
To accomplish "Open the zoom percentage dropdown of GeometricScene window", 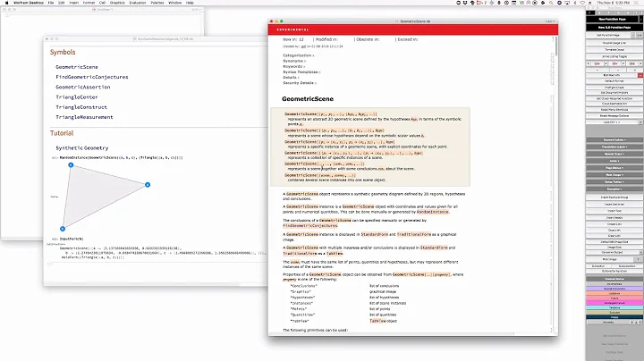I will [x=549, y=21].
